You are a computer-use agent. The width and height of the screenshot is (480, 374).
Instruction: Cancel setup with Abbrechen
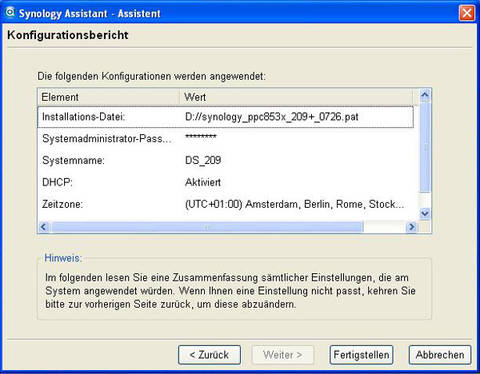click(x=440, y=355)
